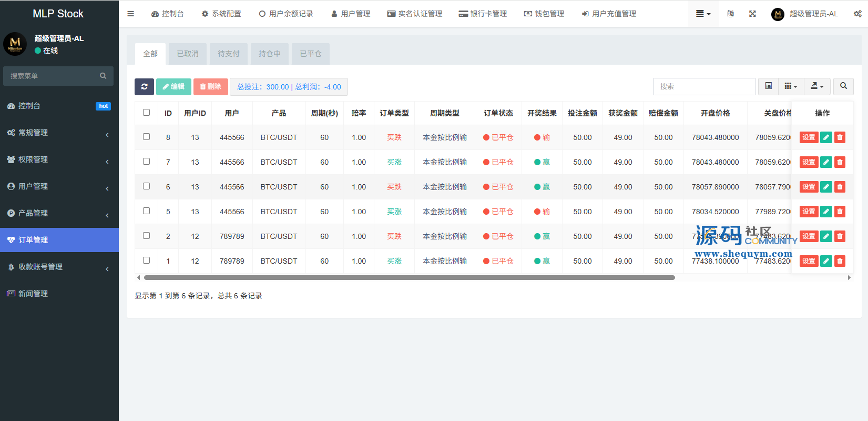
Task: Delete order 7 using its red trash icon
Action: [840, 162]
